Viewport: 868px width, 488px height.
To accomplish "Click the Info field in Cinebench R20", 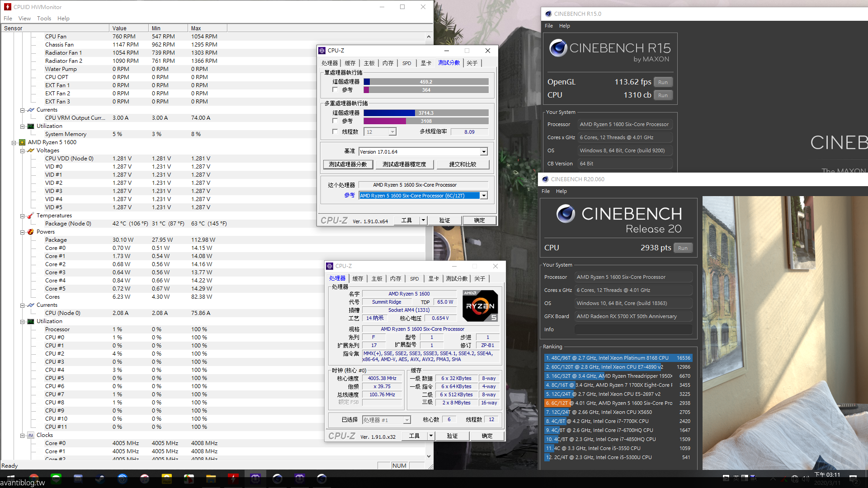I will (x=633, y=329).
